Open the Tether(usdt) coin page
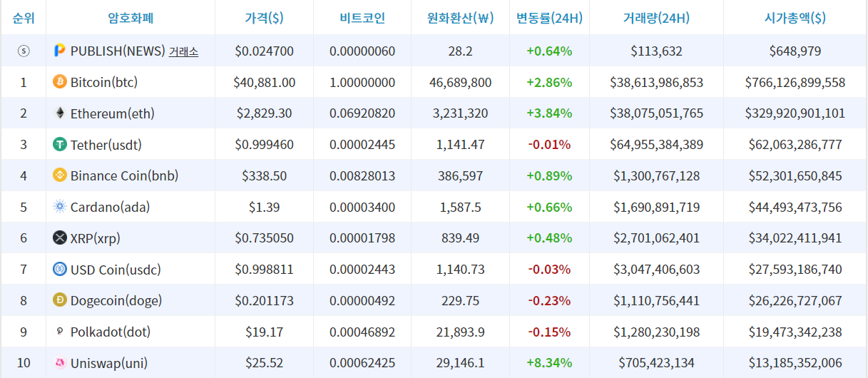This screenshot has width=868, height=378. 106,145
